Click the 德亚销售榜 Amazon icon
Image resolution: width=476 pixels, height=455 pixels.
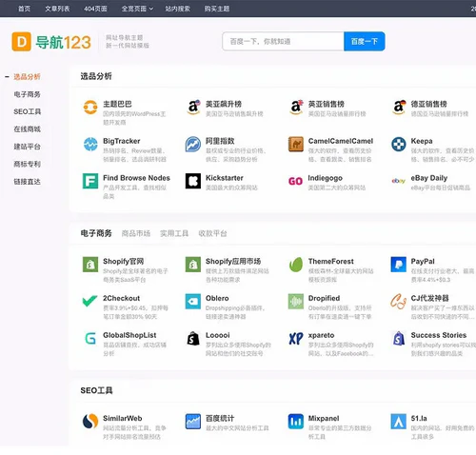coord(399,108)
